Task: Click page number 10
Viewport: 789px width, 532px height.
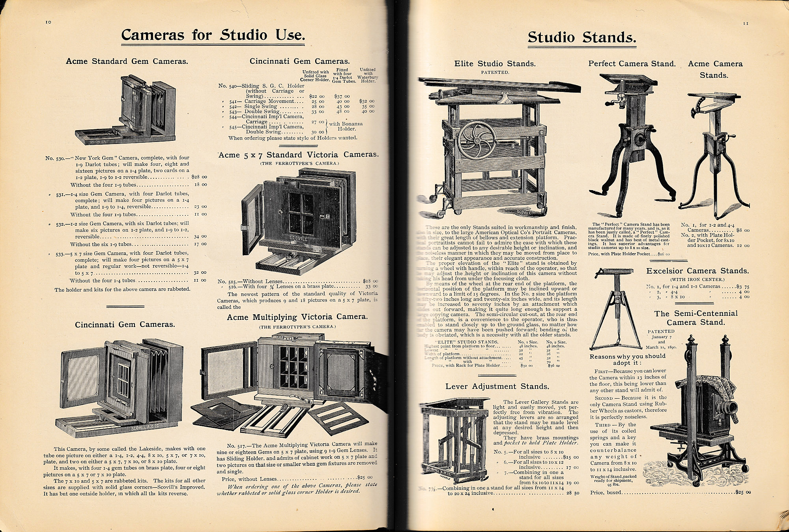Action: 48,22
